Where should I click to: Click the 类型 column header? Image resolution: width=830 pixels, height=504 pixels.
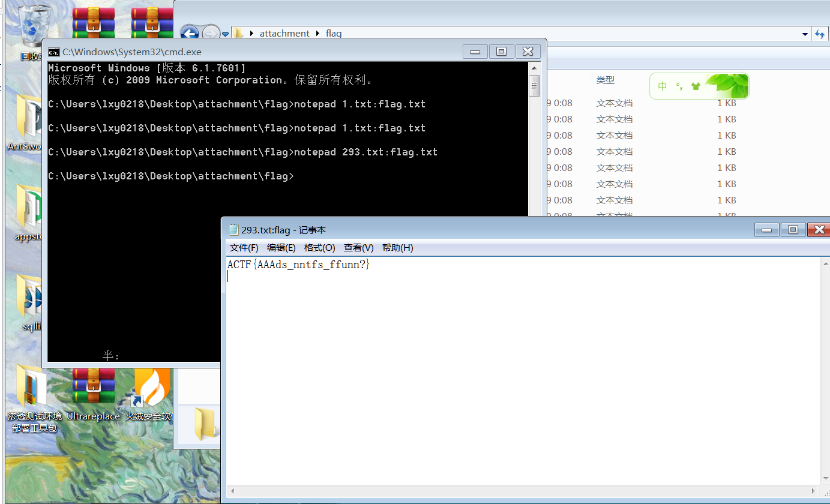pos(605,80)
